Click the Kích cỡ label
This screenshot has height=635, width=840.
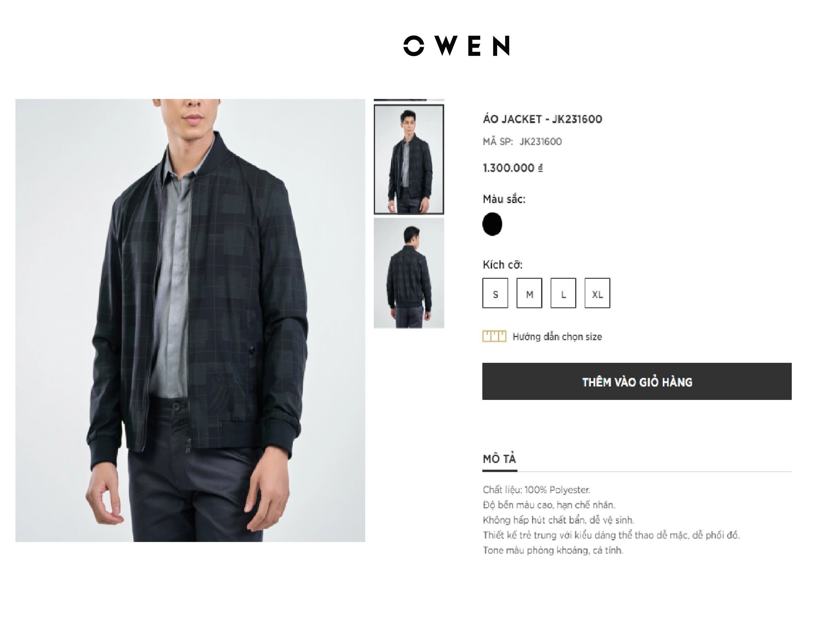(x=502, y=265)
